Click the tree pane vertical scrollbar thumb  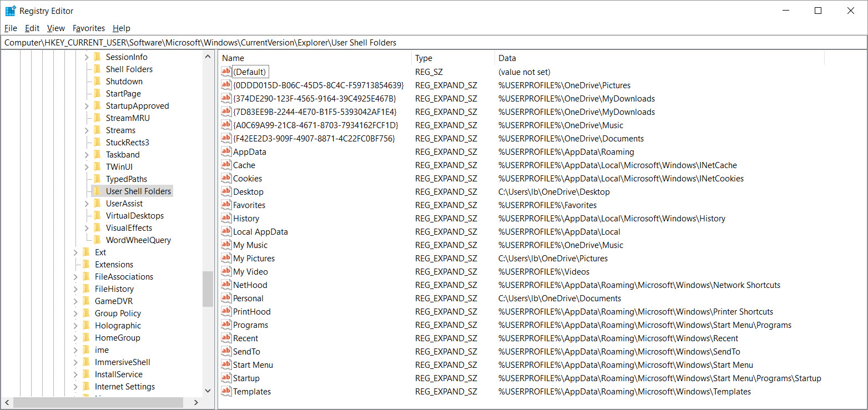[208, 288]
